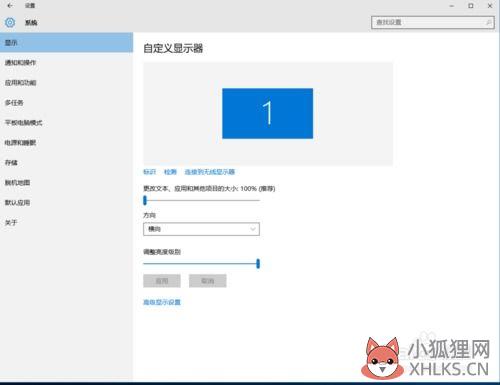500x385 pixels.
Task: Click 连接到无线显示器 (Connect to wireless display) link
Action: (x=210, y=172)
